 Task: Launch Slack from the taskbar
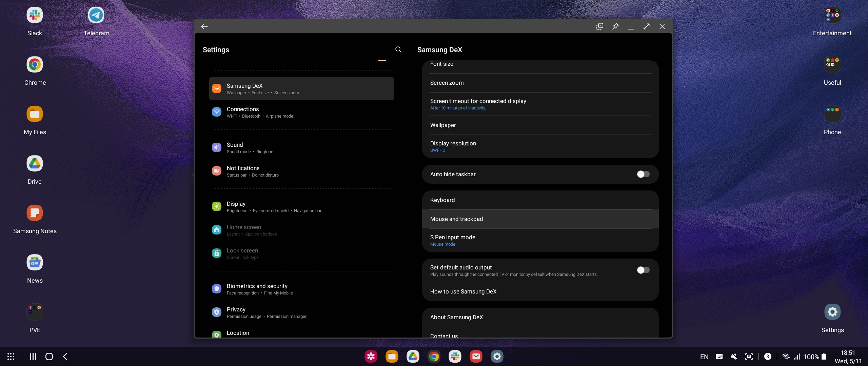pos(455,357)
